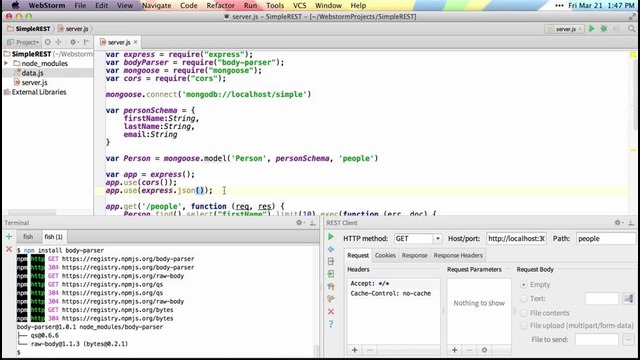This screenshot has width=640, height=360.
Task: Select the fish (1) terminal tab
Action: [x=53, y=237]
